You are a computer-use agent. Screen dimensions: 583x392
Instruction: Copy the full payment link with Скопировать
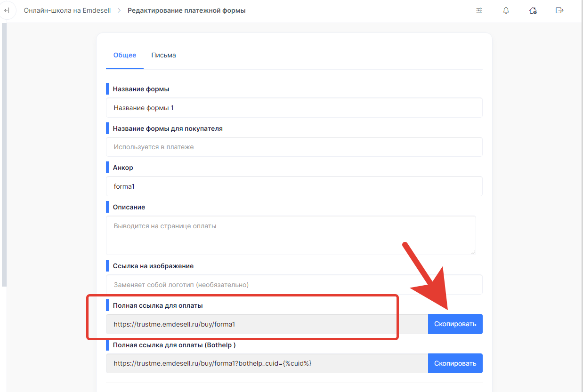(x=455, y=324)
